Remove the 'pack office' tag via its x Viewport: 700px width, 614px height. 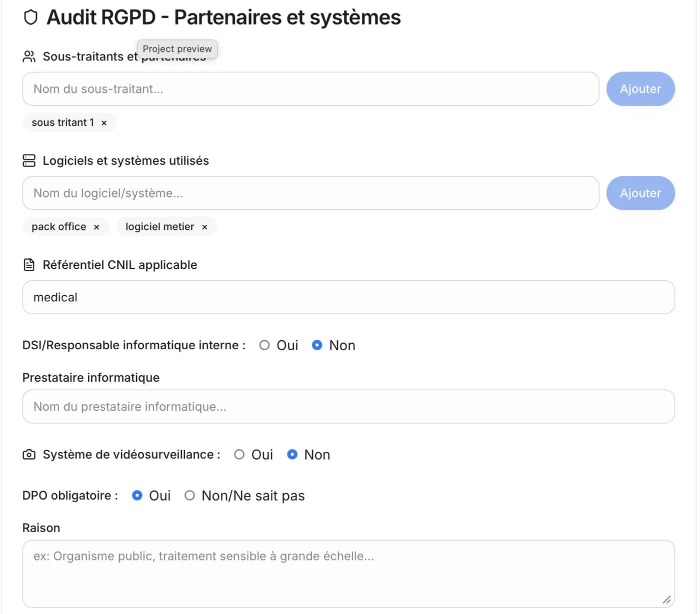point(96,227)
